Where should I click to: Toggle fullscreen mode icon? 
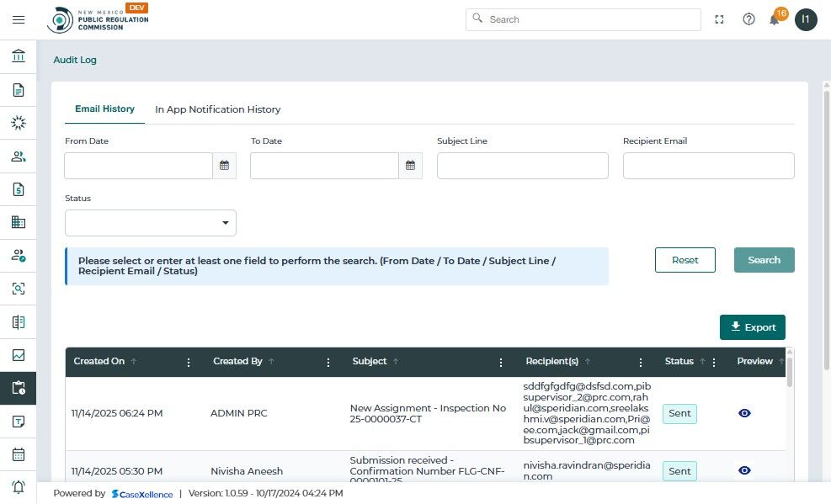[719, 19]
